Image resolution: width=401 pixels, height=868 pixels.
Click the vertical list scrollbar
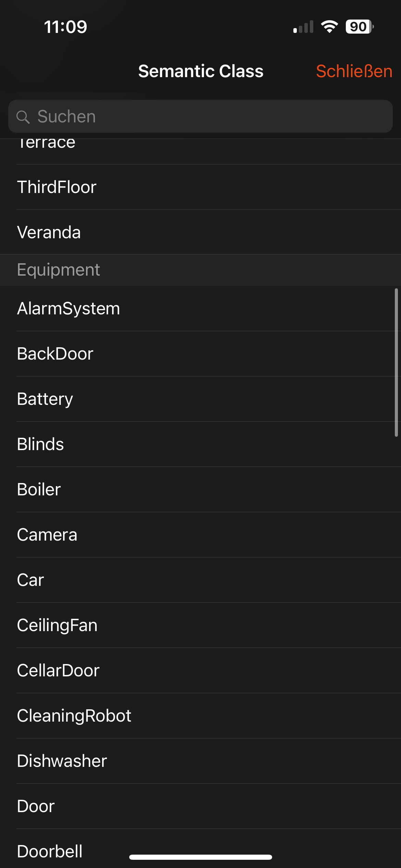tap(396, 362)
